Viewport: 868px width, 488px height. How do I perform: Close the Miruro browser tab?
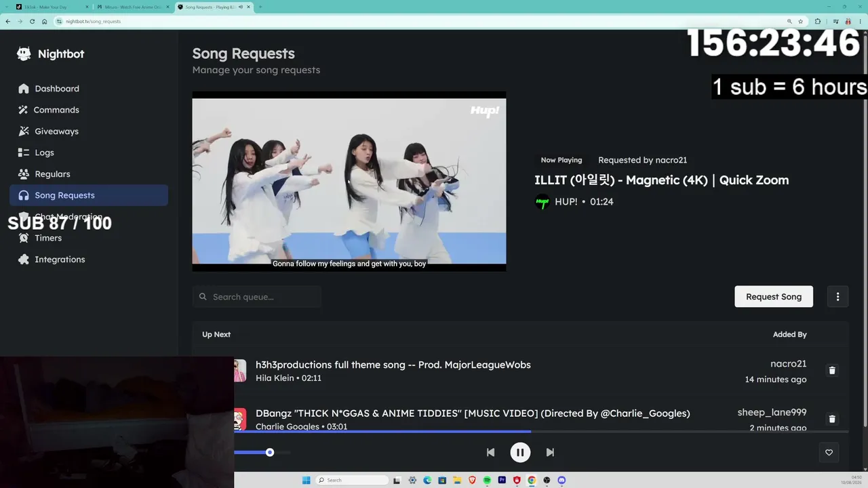coord(167,7)
